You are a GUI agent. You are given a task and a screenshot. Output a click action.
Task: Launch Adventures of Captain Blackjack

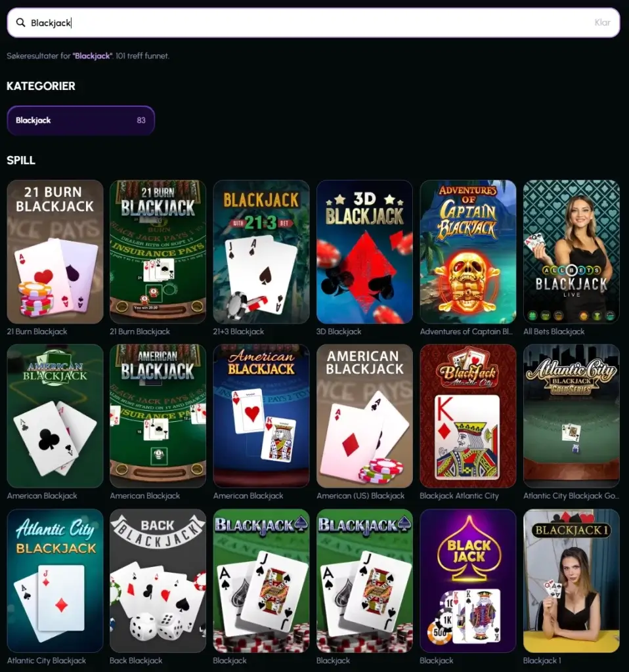coord(467,251)
